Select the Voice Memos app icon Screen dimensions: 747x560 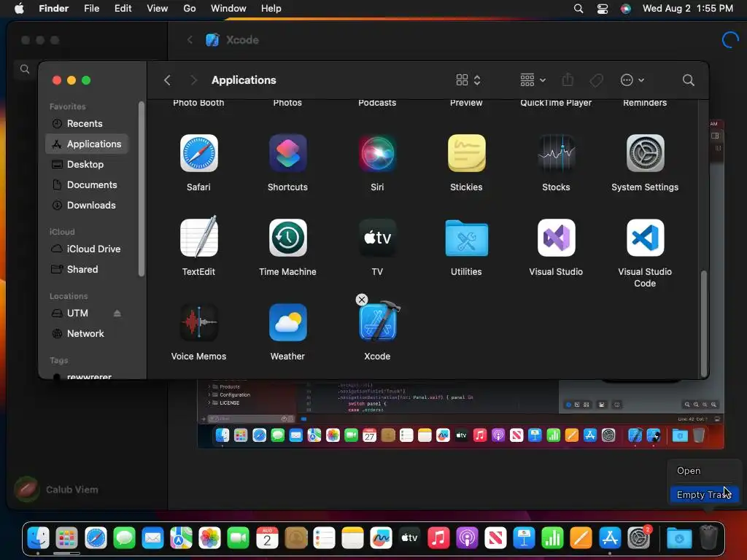(x=198, y=322)
